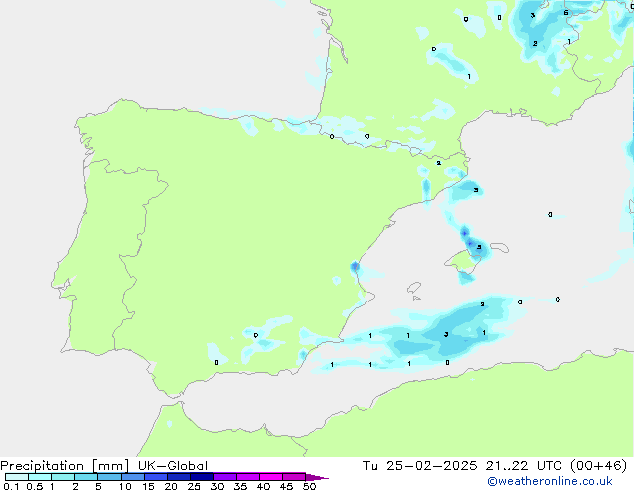Select the 35–40 mm violet legend swatch
634x490 pixels.
click(248, 477)
